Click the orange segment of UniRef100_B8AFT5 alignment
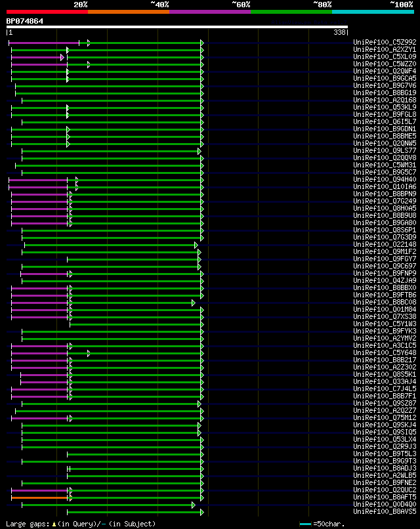Image resolution: width=420 pixels, height=529 pixels. [39, 498]
